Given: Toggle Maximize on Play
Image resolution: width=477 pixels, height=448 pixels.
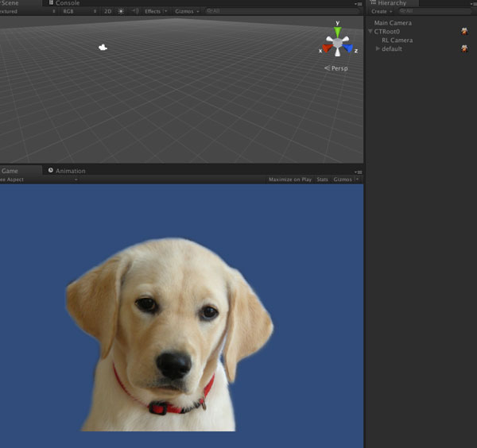Looking at the screenshot, I should click(x=290, y=180).
